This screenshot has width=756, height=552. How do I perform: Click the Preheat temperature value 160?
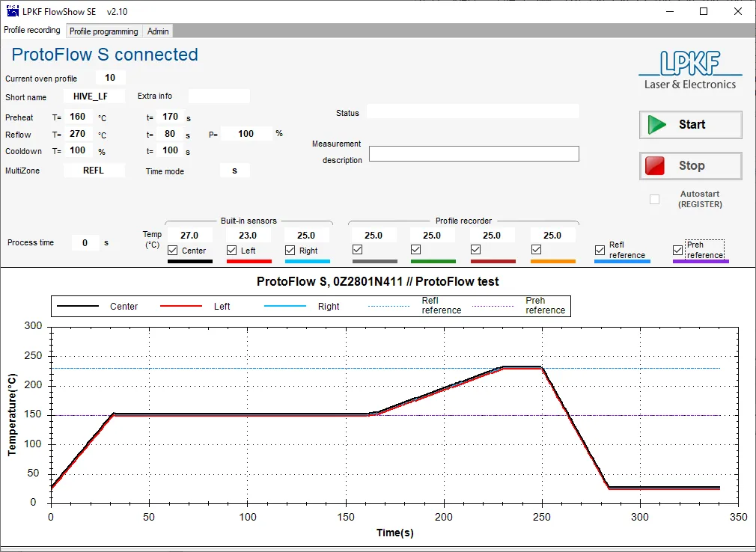pyautogui.click(x=78, y=117)
